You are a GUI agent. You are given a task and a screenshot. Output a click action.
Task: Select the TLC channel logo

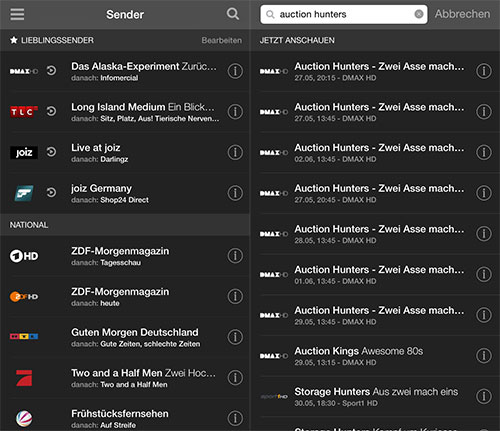pyautogui.click(x=24, y=112)
